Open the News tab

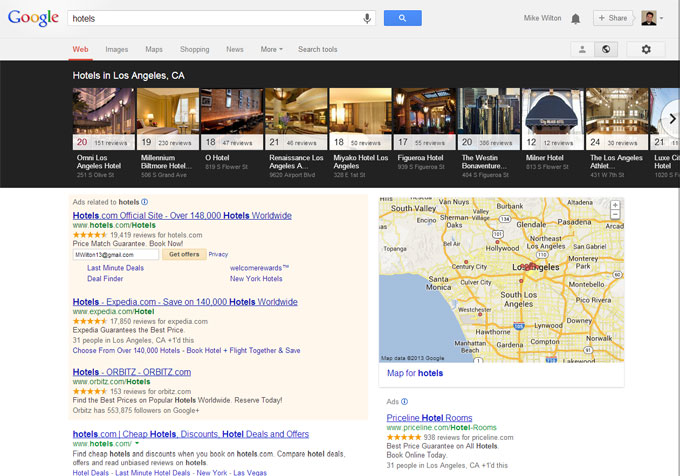(235, 49)
